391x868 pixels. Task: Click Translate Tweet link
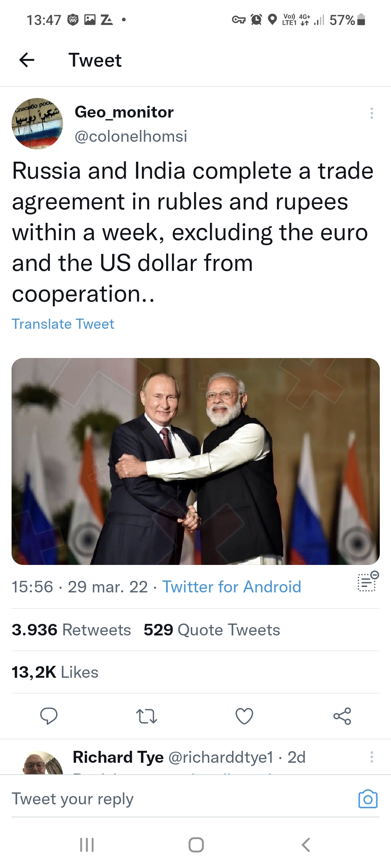pyautogui.click(x=63, y=324)
